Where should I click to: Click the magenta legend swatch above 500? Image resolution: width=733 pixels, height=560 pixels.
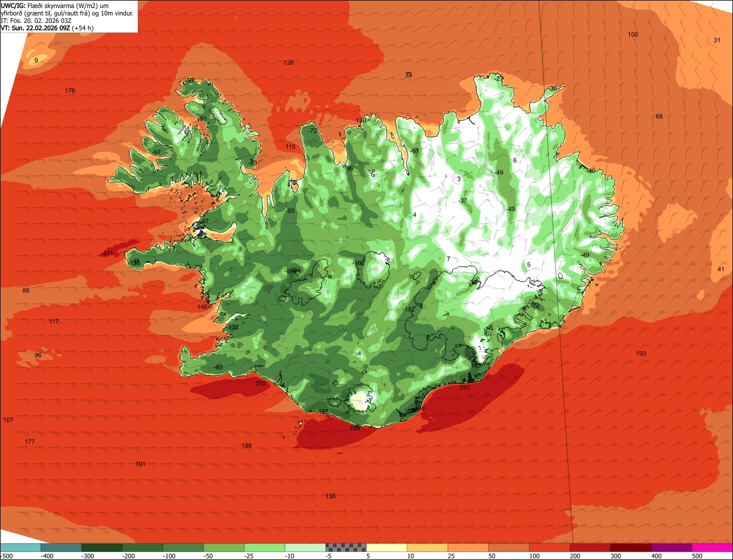point(712,547)
